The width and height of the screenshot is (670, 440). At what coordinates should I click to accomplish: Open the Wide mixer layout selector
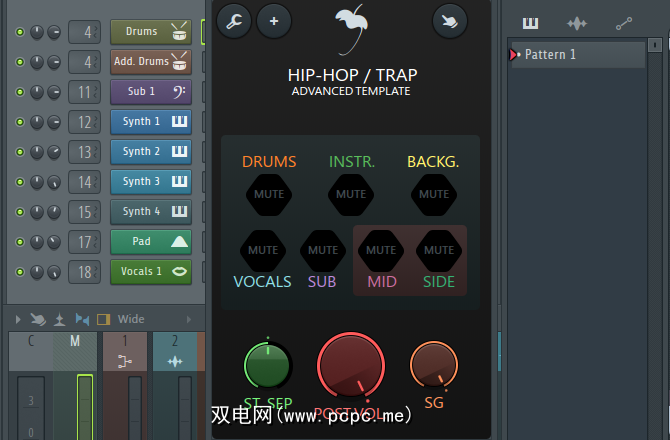[x=131, y=319]
